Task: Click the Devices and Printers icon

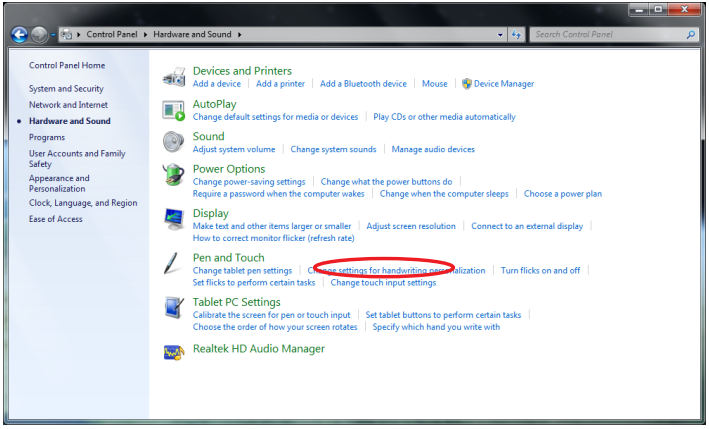Action: [x=174, y=77]
